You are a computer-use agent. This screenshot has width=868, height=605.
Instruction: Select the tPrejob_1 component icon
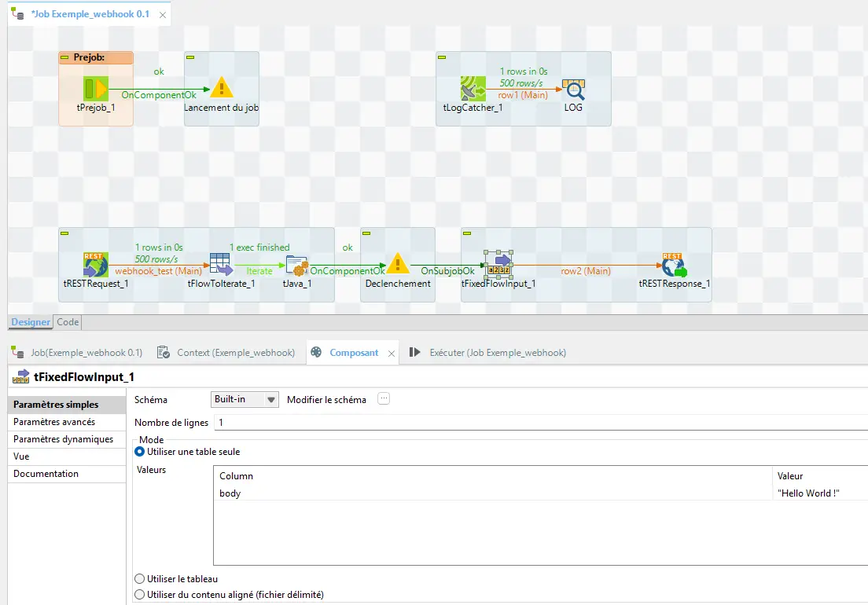click(x=95, y=88)
